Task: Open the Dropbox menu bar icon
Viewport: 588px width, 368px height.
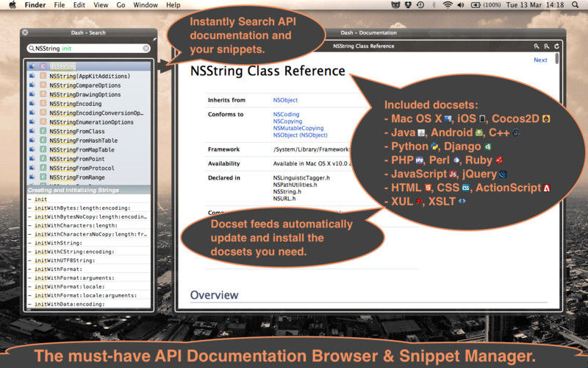Action: [408, 5]
